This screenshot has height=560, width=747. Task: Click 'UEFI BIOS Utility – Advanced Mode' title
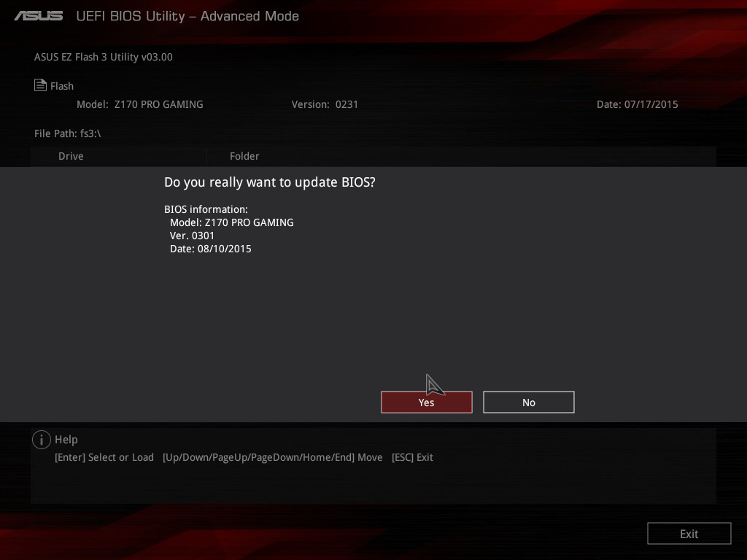(x=187, y=16)
